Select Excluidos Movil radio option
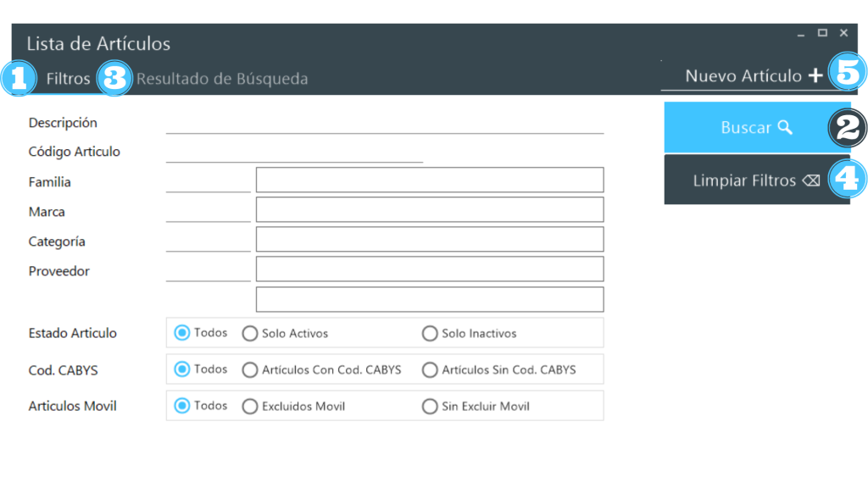Image resolution: width=868 pixels, height=488 pixels. 250,407
